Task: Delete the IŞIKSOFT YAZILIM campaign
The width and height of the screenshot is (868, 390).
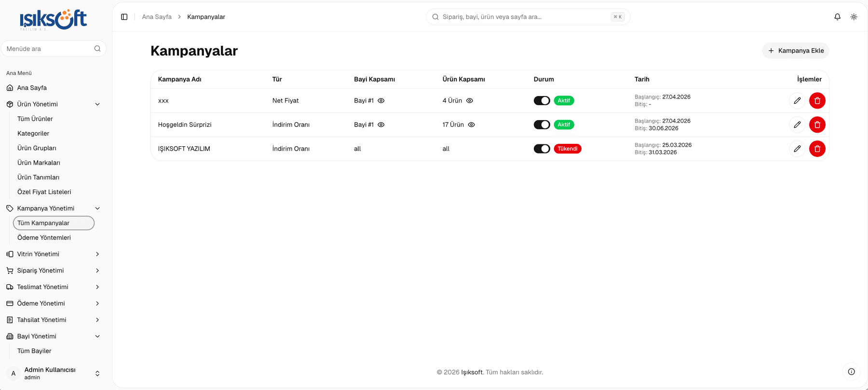Action: (x=817, y=149)
